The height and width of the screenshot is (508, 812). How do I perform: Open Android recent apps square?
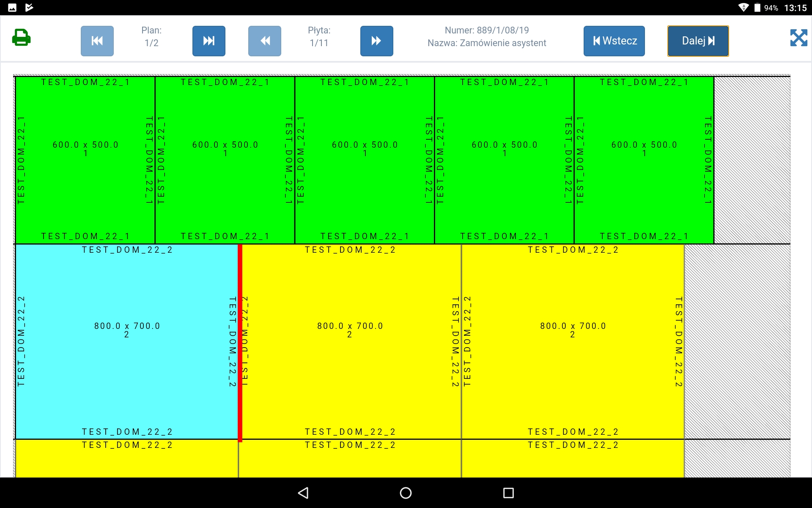(x=508, y=493)
